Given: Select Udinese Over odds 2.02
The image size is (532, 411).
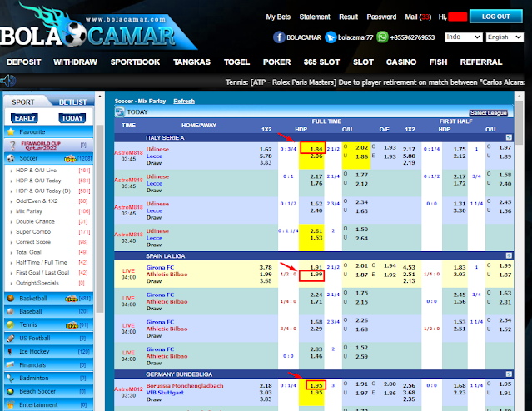Looking at the screenshot, I should 361,147.
